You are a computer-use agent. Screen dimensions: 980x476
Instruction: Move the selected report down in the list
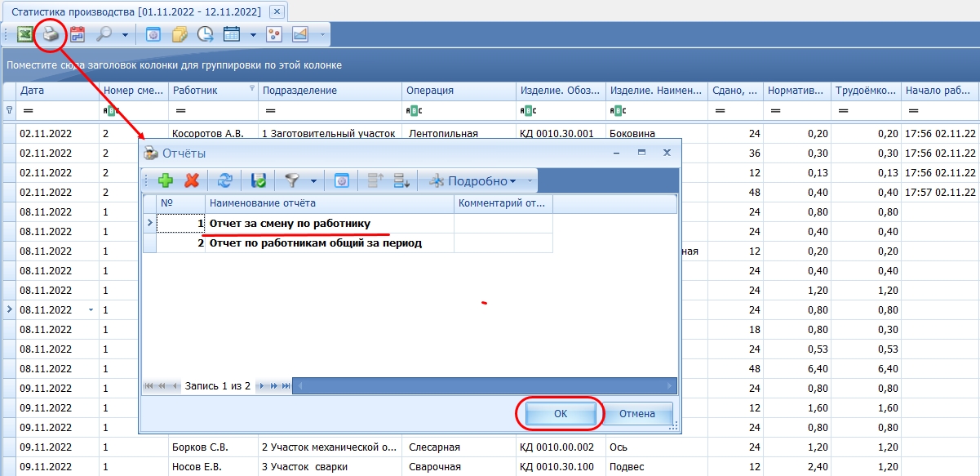pyautogui.click(x=401, y=181)
